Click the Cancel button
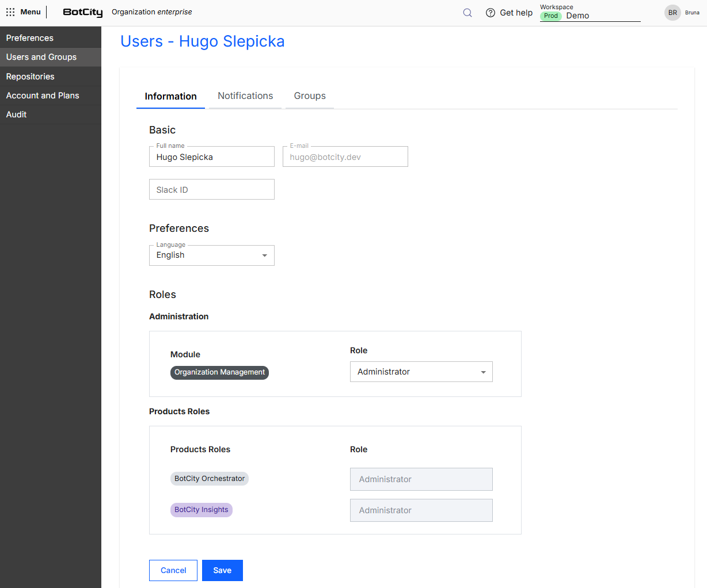707x588 pixels. [173, 570]
